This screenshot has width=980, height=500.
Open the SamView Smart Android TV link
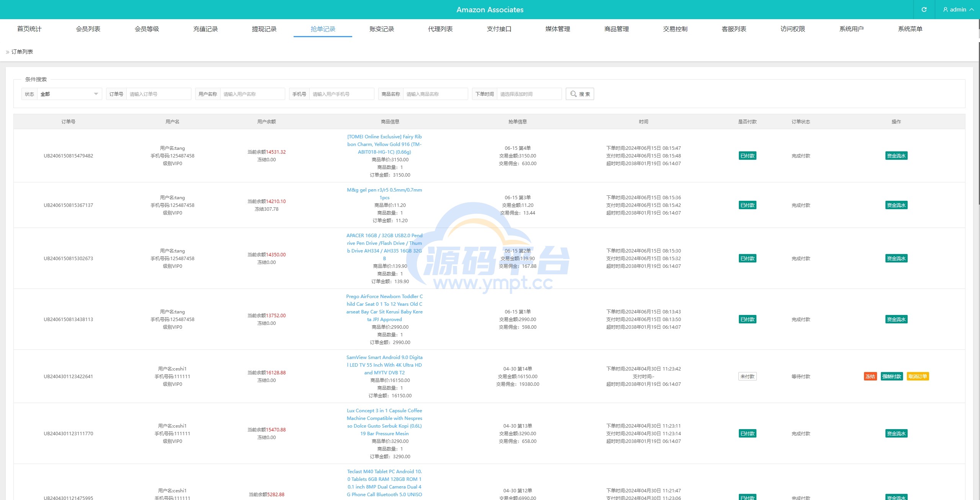pyautogui.click(x=384, y=365)
